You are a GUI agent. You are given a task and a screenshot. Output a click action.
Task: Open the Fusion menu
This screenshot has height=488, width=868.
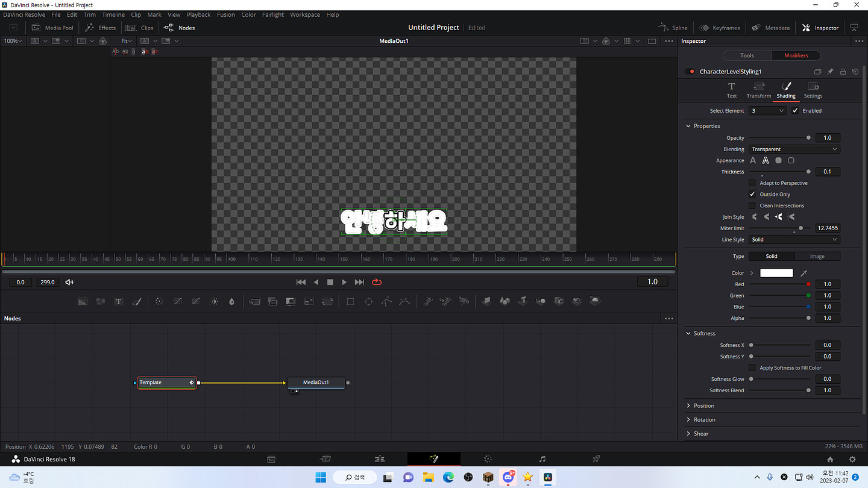(225, 14)
